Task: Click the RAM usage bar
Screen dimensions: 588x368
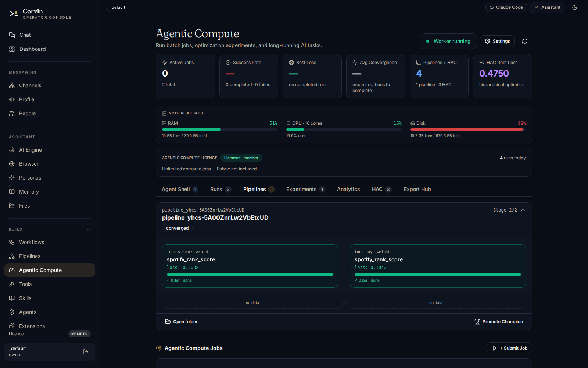Action: 220,130
